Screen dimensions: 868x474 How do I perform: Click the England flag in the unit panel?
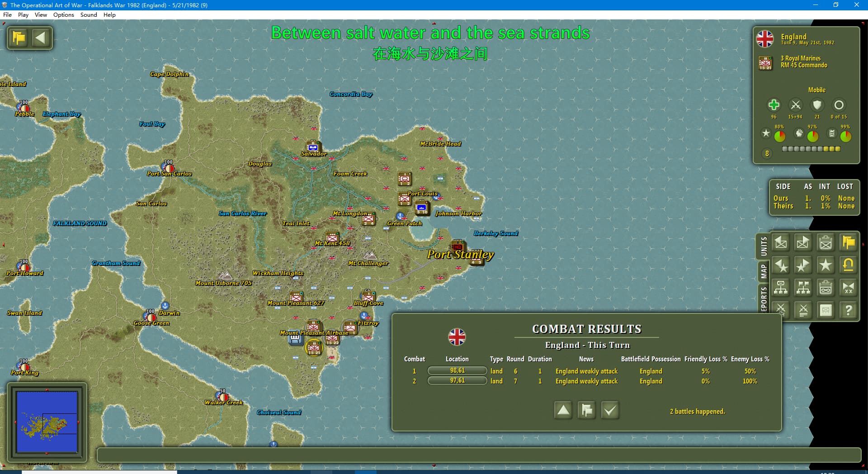click(x=765, y=39)
